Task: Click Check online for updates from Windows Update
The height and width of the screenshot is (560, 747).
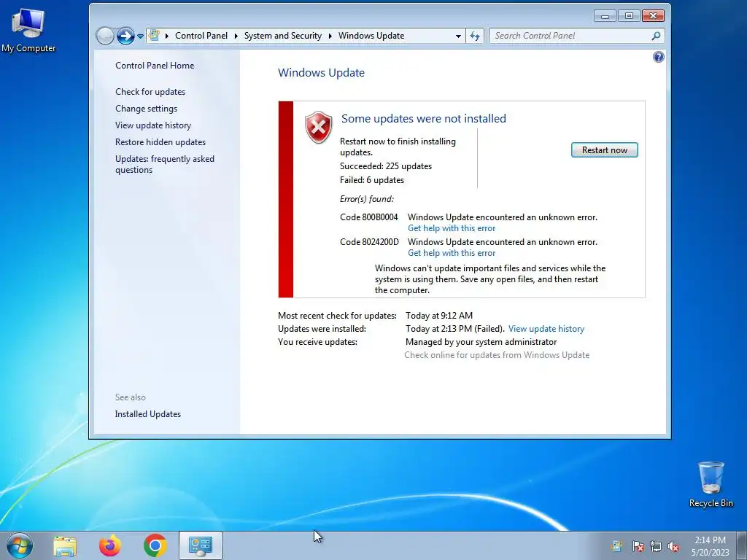Action: [x=497, y=355]
